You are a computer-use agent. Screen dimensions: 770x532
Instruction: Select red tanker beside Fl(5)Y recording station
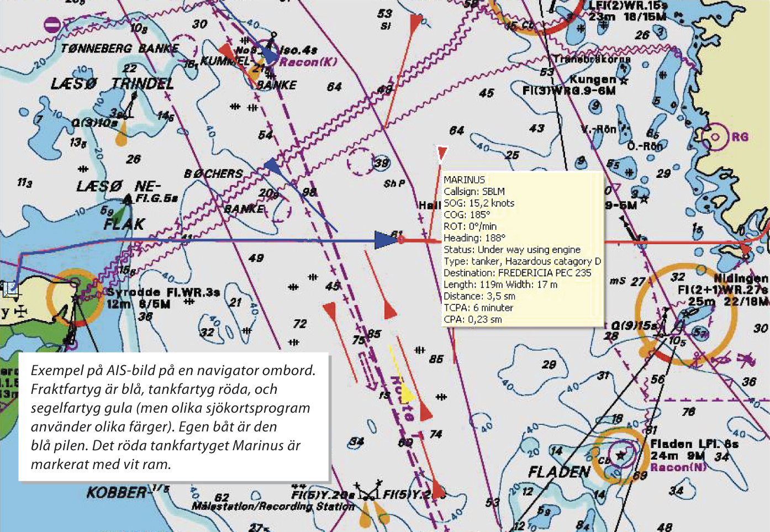click(x=437, y=489)
